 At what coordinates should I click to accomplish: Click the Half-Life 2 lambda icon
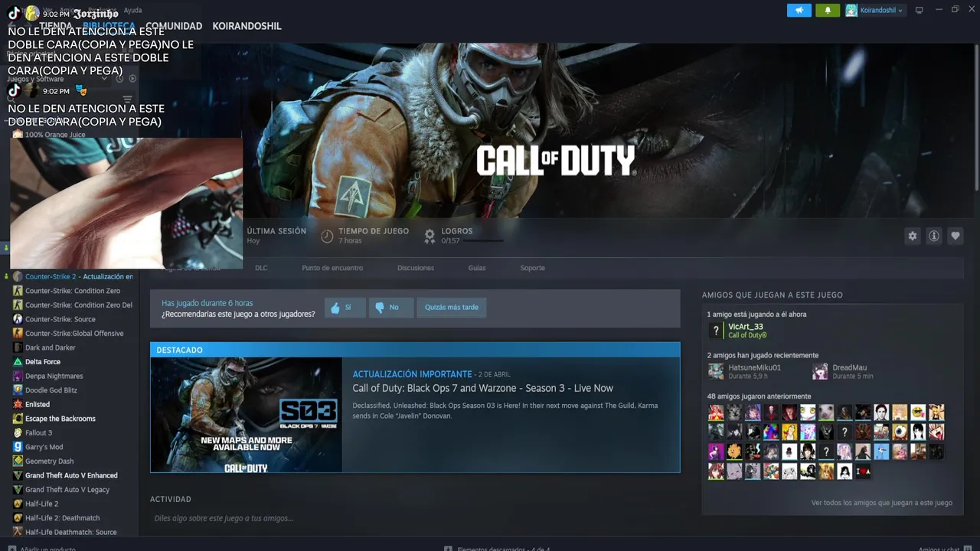18,504
